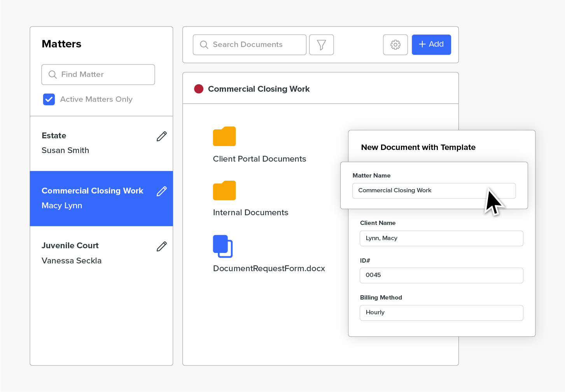Screen dimensions: 565x392
Task: Click the Client Name field showing Lynn, Macy
Action: [x=441, y=238]
